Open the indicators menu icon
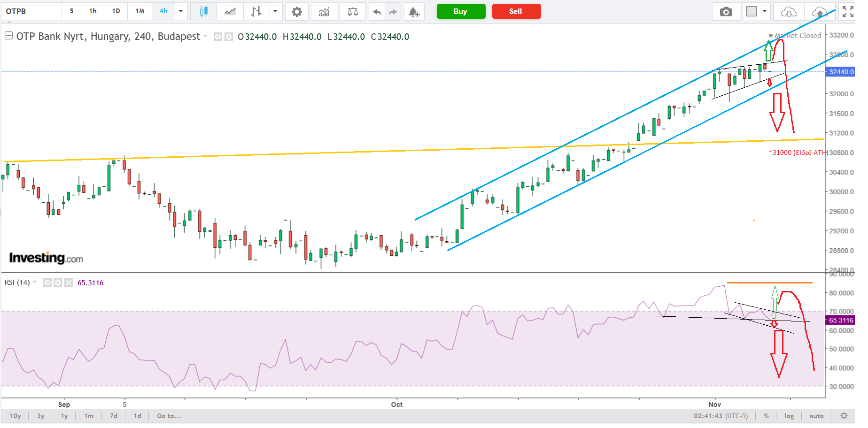This screenshot has height=428, width=868. [x=324, y=12]
